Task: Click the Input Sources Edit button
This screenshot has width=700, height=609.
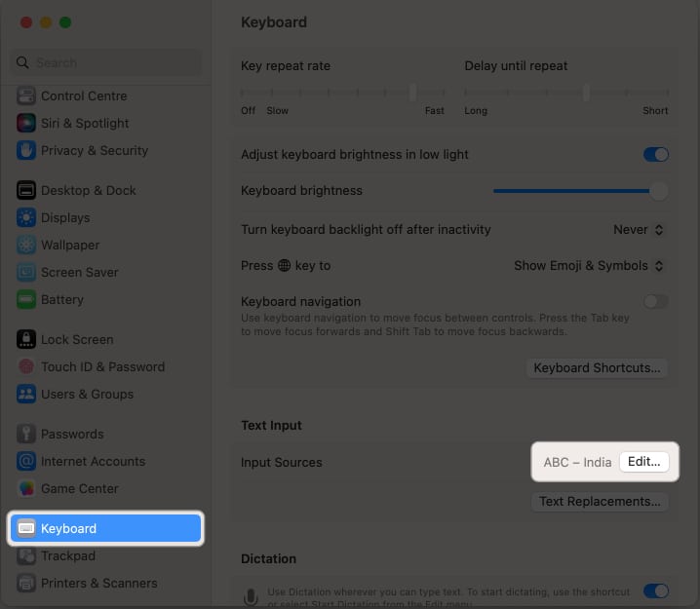Action: coord(643,461)
